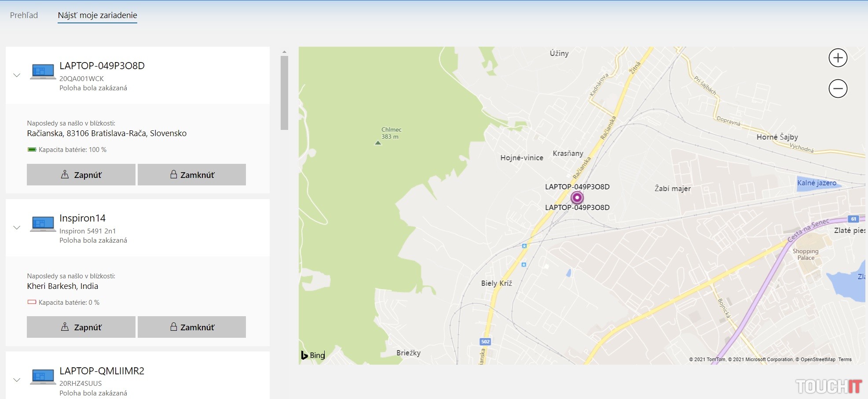The width and height of the screenshot is (868, 399).
Task: Click the Žabí majer map label
Action: click(673, 188)
